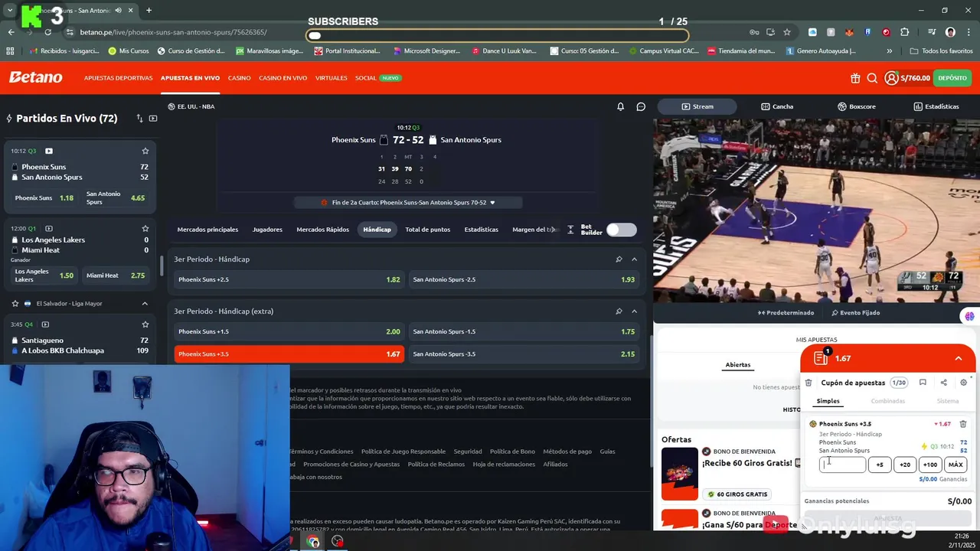Open the account balance S/760.00 profile

coord(907,78)
